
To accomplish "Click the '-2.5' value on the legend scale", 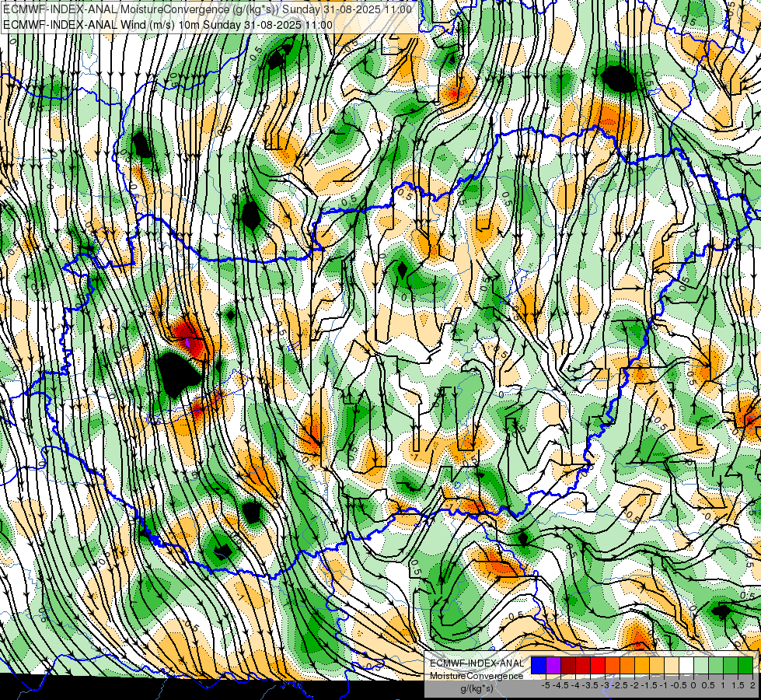I will pos(621,685).
